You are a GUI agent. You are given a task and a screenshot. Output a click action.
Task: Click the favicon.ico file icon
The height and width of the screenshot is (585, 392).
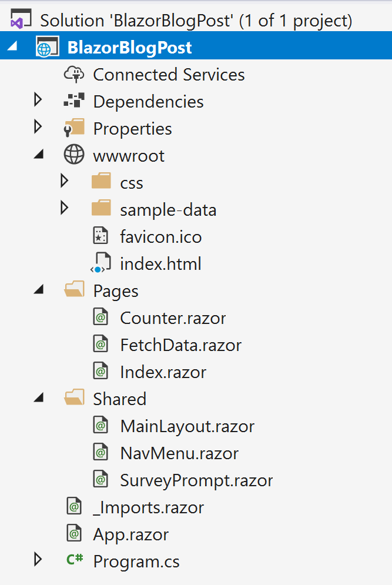point(100,236)
